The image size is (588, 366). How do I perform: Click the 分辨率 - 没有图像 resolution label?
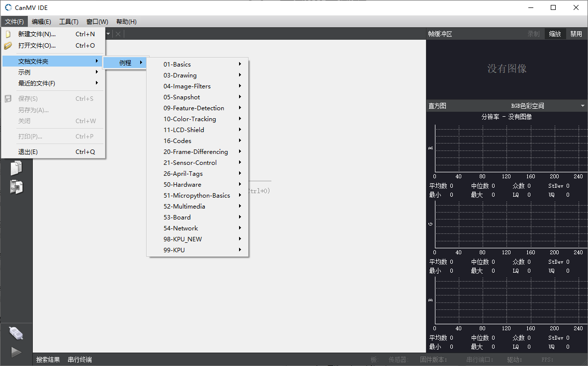coord(506,117)
